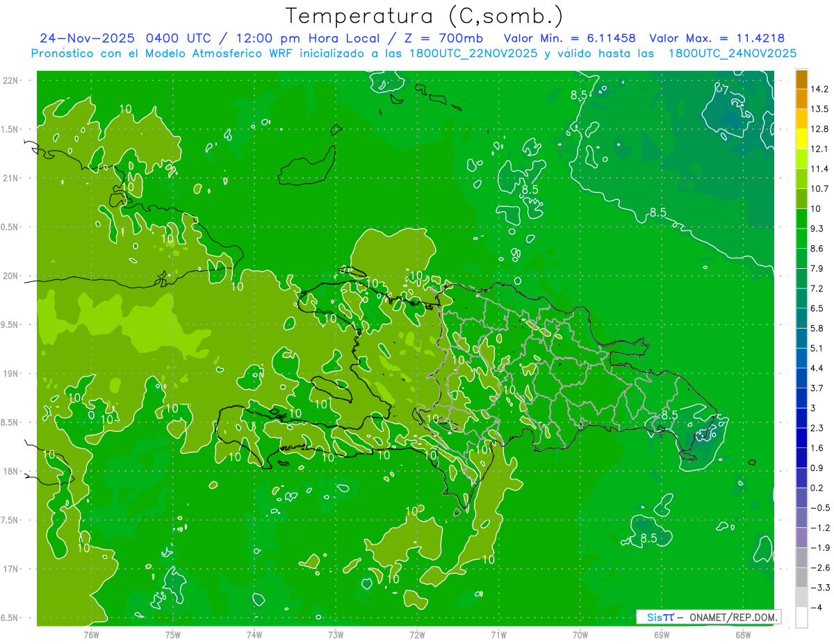Click the "22N" latitude label
The height and width of the screenshot is (644, 834).
coord(11,81)
